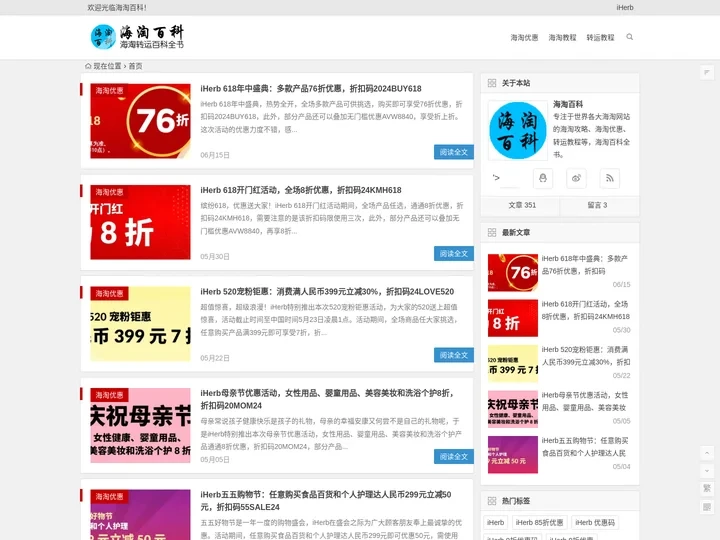
Task: Click sidebar 520宠粉钜惠 small thumbnail
Action: [513, 364]
